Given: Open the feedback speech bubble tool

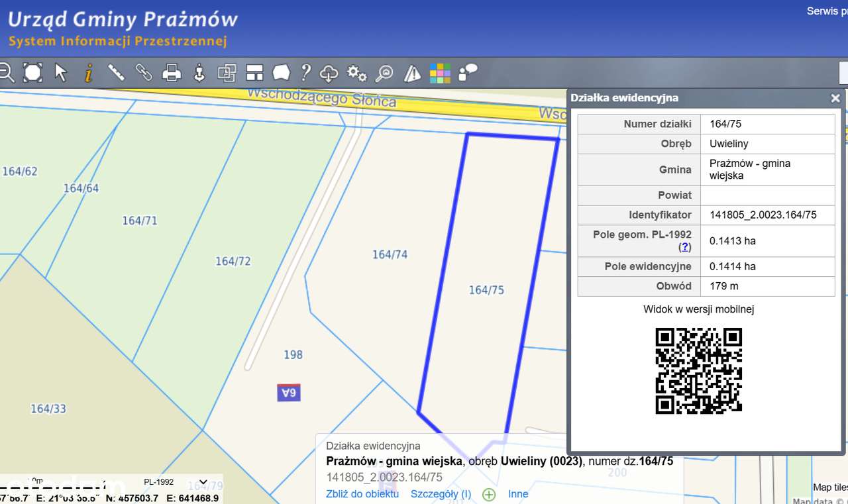Looking at the screenshot, I should tap(467, 73).
